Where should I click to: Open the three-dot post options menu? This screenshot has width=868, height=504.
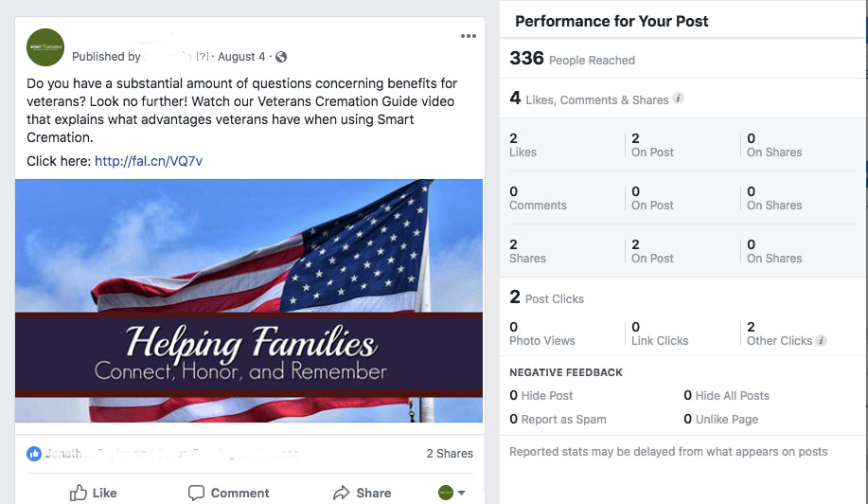(x=469, y=36)
